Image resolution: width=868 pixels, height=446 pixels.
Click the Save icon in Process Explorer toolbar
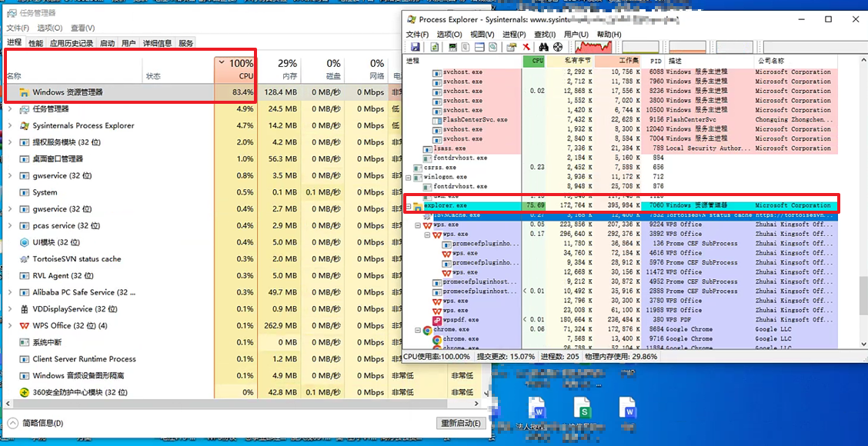[414, 47]
